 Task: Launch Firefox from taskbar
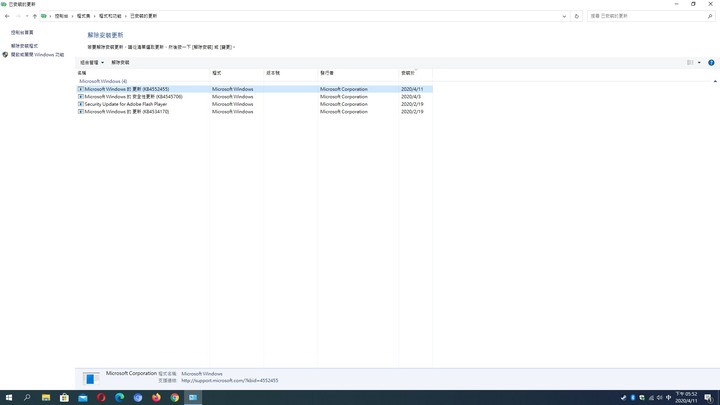pos(156,398)
